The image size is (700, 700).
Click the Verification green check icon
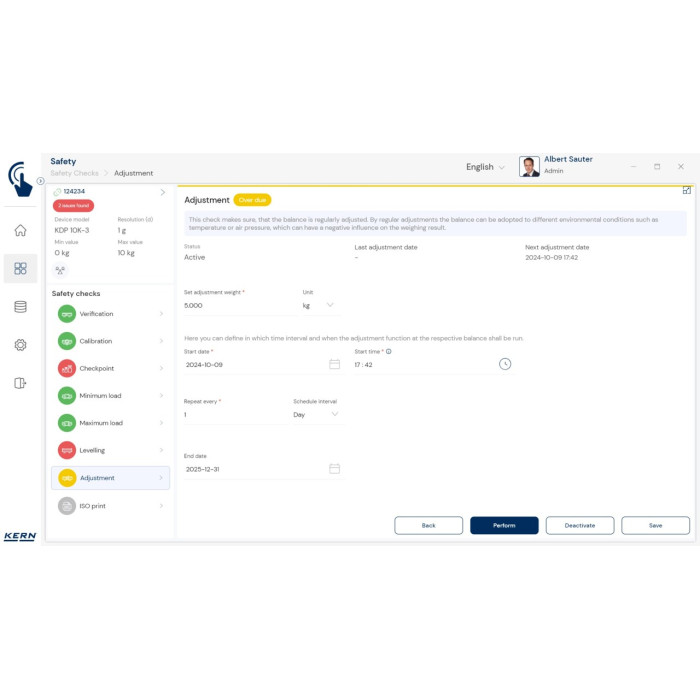point(67,314)
